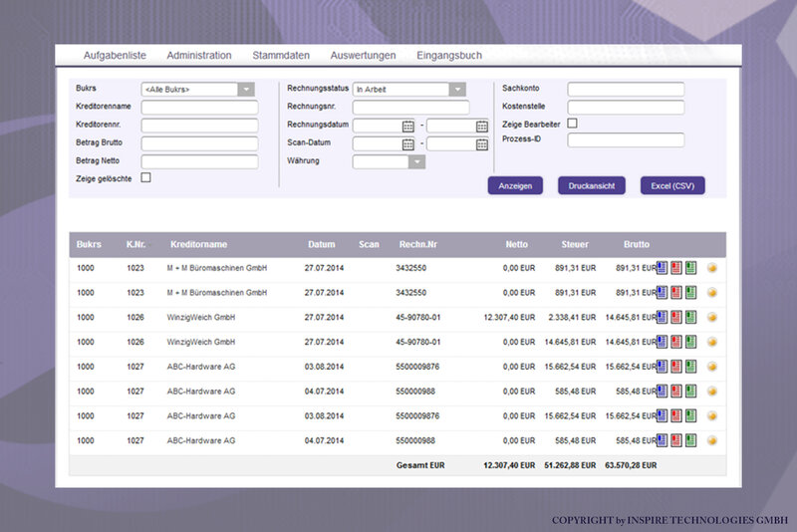Open blue document icon in first M + M Büromaschinen row

[x=662, y=268]
